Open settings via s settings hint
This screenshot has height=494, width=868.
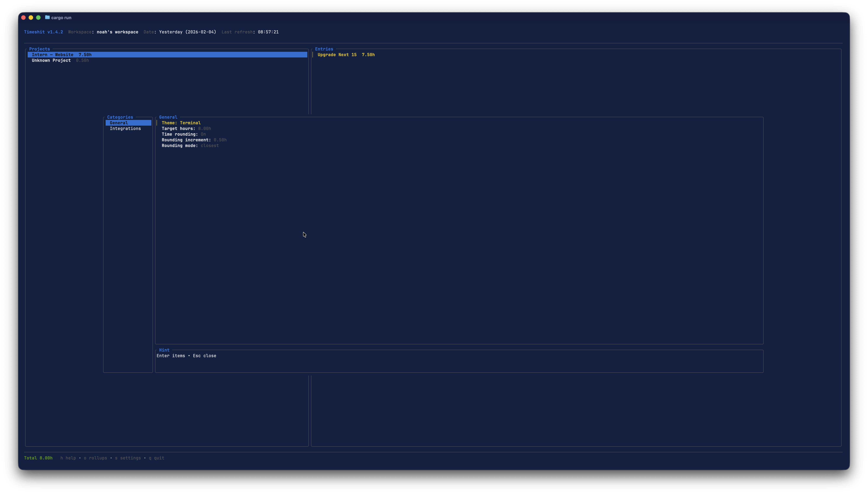click(128, 458)
